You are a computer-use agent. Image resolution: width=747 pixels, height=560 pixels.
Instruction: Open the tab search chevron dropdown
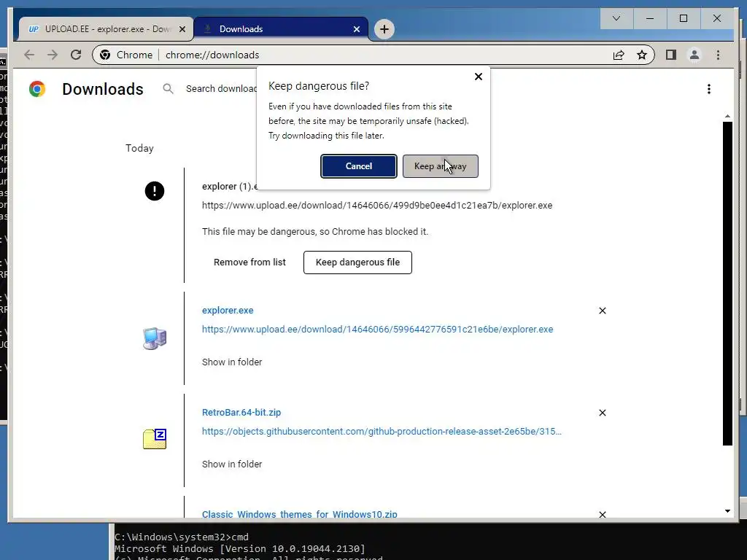coord(616,18)
